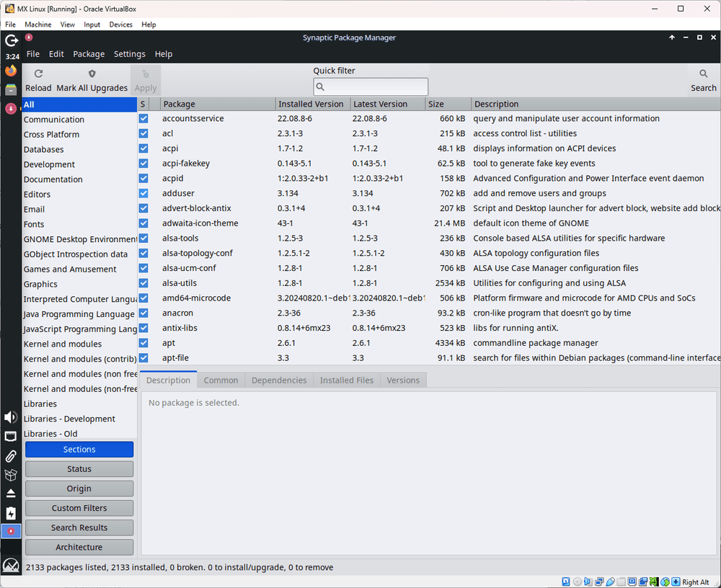Image resolution: width=721 pixels, height=588 pixels.
Task: Click the package box icon in panel
Action: click(11, 474)
